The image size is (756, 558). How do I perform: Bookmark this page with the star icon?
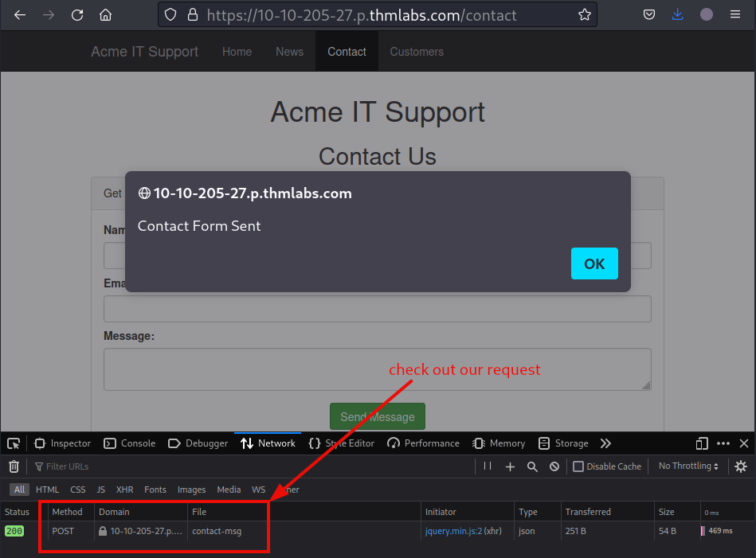point(585,15)
